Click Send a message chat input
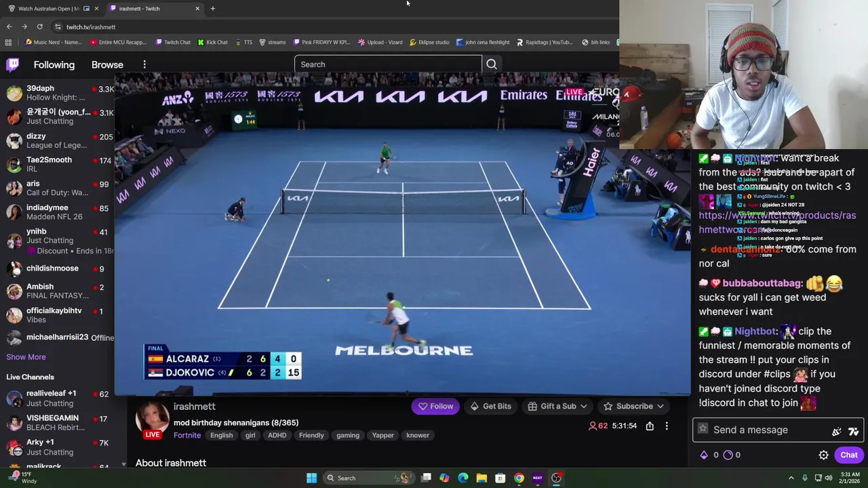The width and height of the screenshot is (868, 488). pos(777,430)
